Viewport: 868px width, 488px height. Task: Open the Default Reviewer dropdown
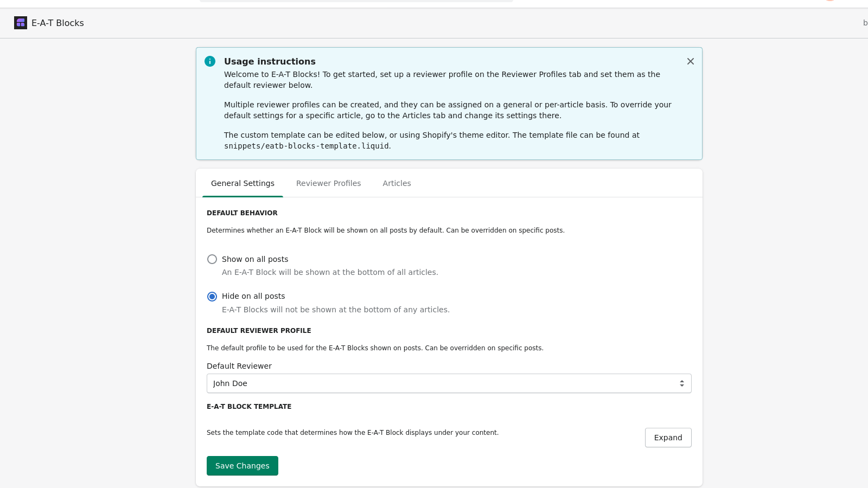pyautogui.click(x=449, y=383)
